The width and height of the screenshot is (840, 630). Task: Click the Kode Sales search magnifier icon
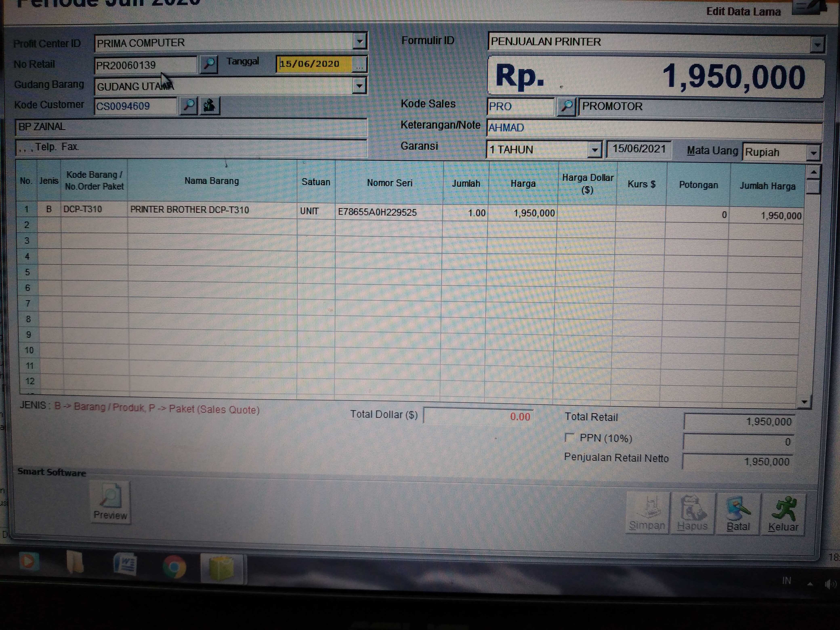tap(566, 106)
